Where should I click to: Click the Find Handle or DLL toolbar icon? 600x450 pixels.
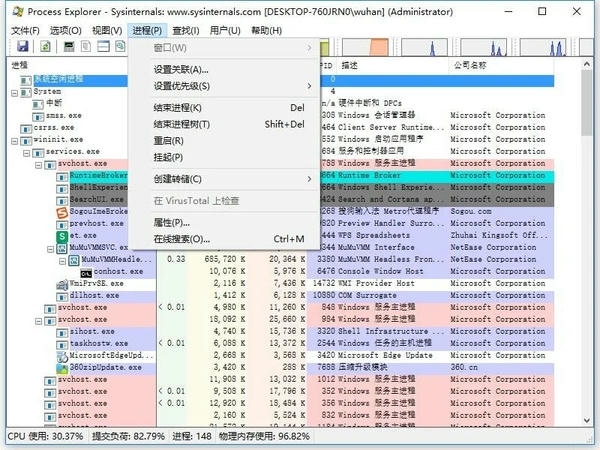tap(120, 47)
